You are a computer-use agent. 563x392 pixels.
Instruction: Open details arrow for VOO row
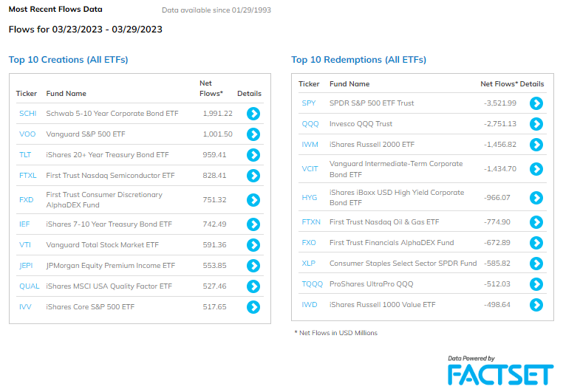(x=253, y=134)
